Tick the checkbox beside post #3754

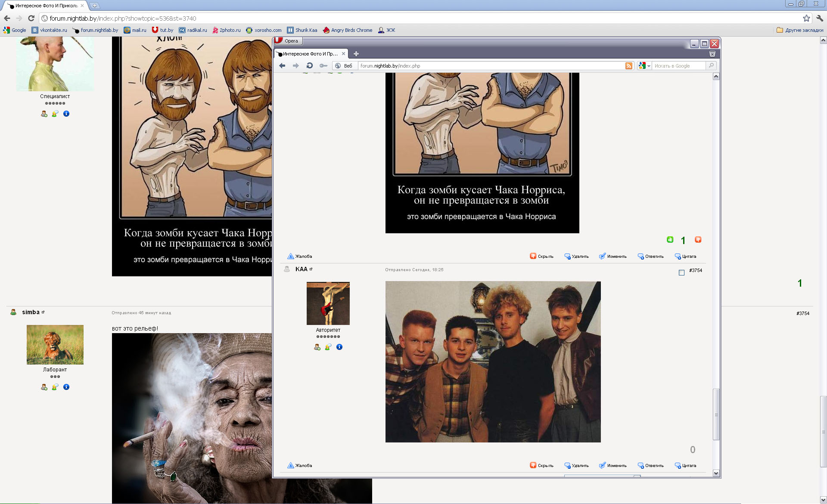[x=681, y=272]
